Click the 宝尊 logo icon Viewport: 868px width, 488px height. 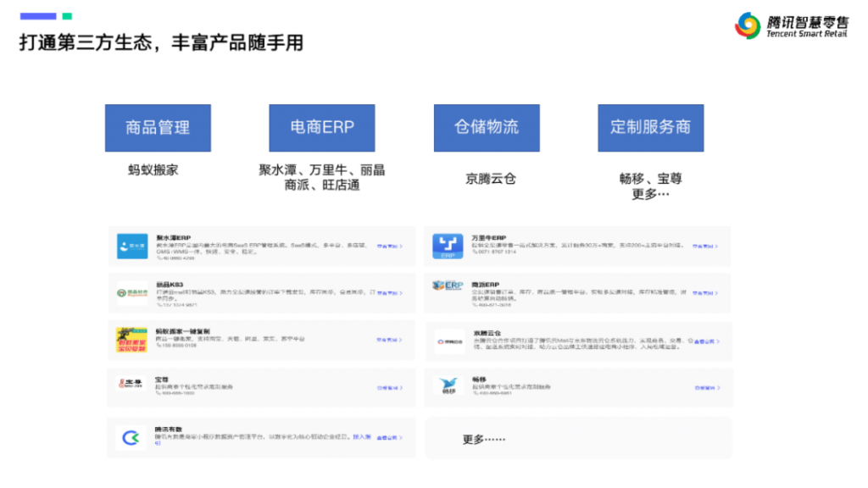pos(131,383)
